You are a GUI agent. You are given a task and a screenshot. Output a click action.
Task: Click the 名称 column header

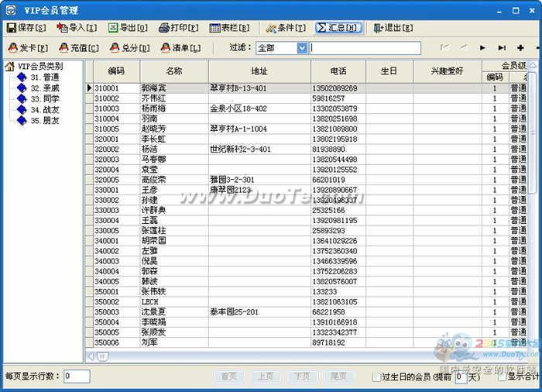(x=173, y=70)
